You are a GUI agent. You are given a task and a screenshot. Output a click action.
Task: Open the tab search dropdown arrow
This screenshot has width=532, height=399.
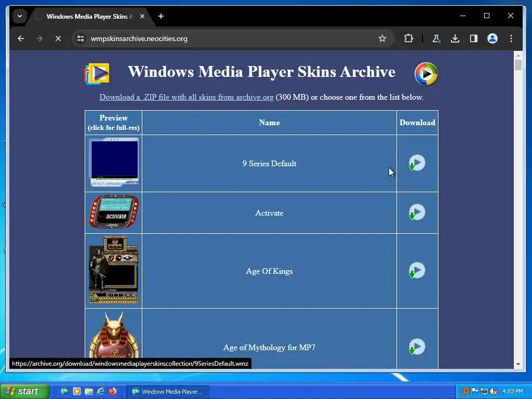[20, 16]
